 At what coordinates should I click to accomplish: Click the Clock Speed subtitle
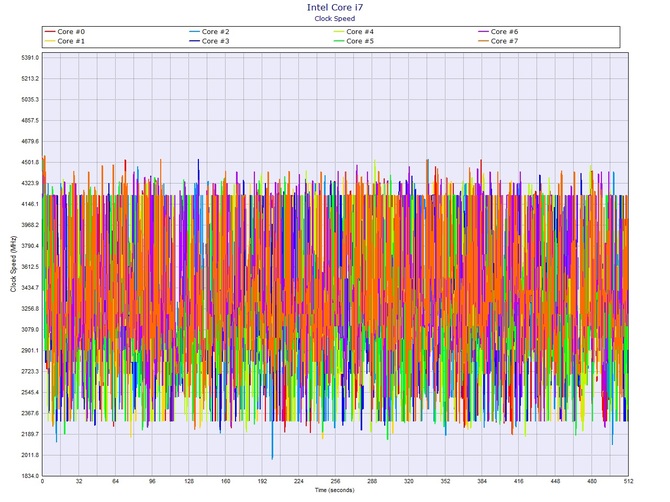335,18
